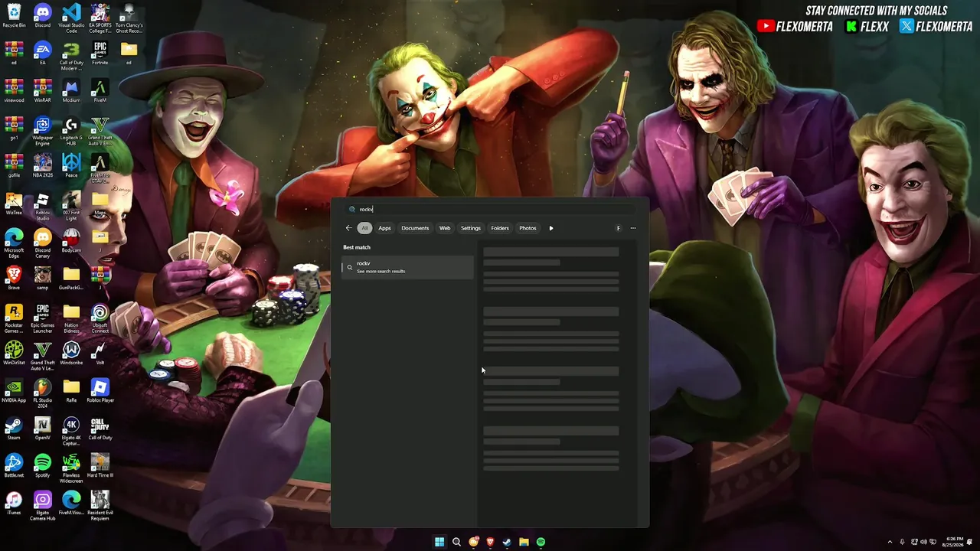Switch to the Folders search filter
The image size is (980, 551).
click(500, 228)
